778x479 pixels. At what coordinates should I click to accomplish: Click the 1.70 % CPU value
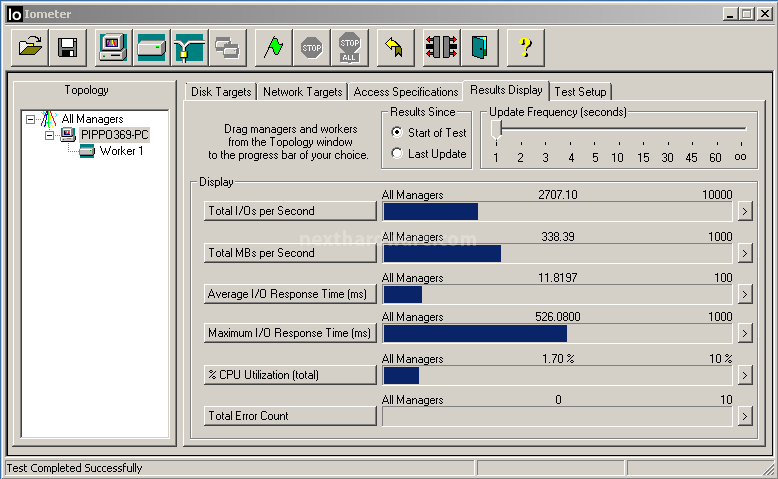click(558, 359)
